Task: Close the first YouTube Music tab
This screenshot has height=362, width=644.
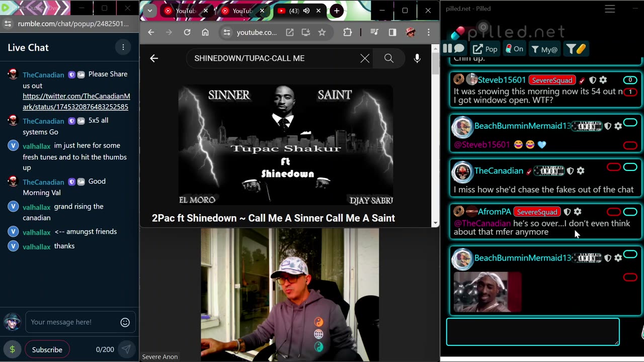Action: click(205, 11)
